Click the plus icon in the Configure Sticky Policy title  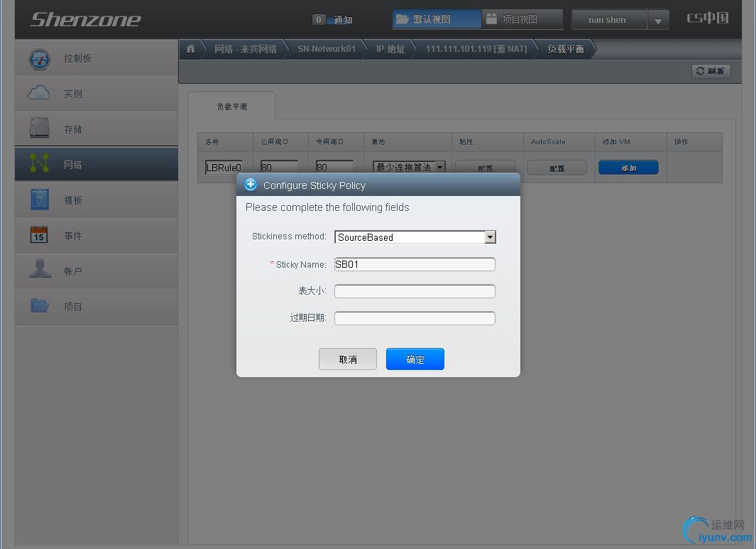pyautogui.click(x=251, y=184)
